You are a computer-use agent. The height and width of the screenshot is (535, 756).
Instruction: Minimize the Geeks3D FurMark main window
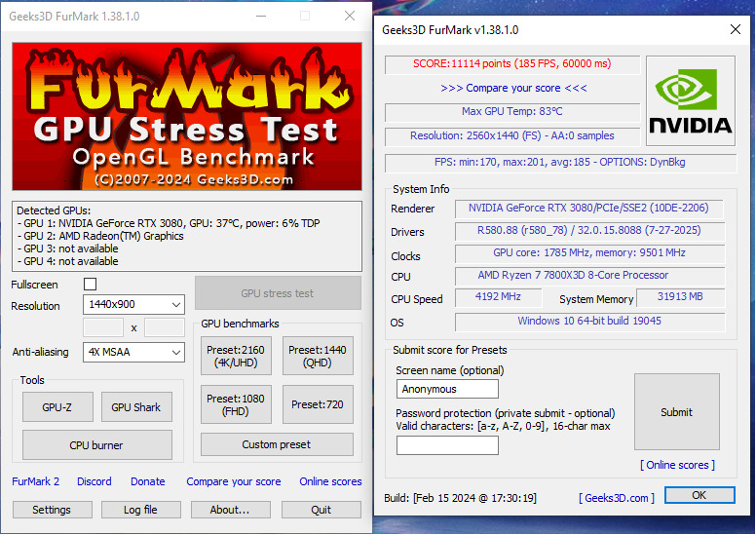[261, 16]
